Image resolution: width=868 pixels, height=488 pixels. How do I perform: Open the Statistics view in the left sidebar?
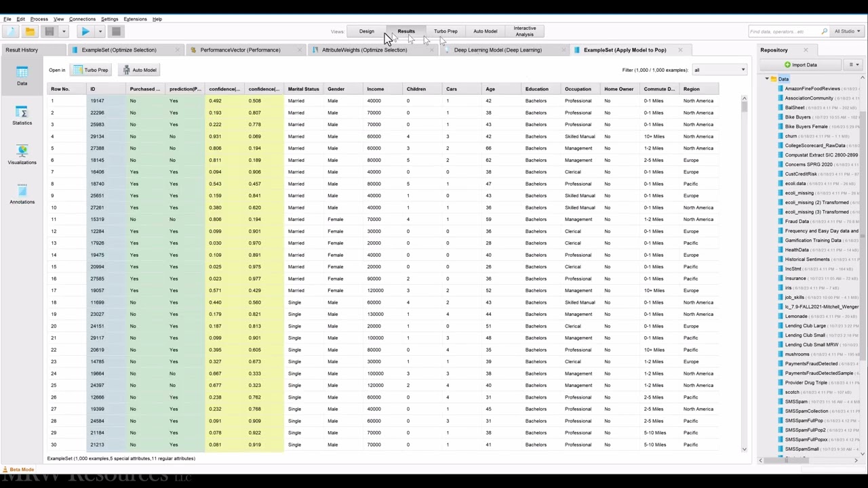[x=22, y=115]
